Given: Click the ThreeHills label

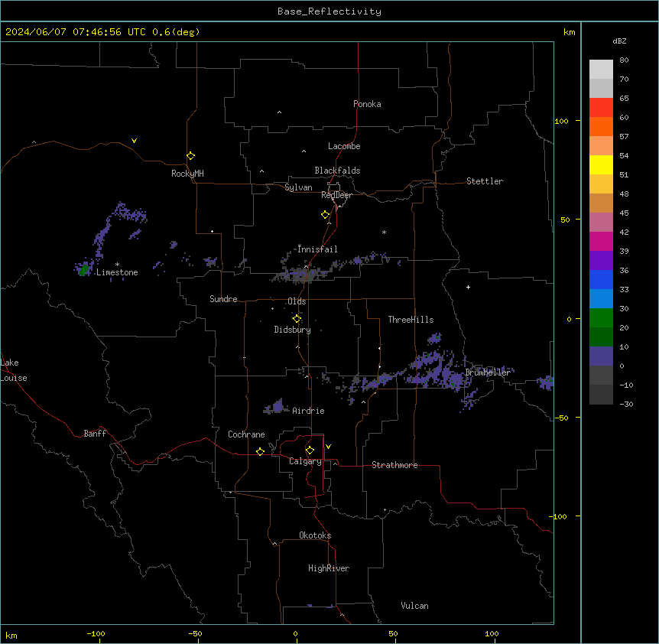Looking at the screenshot, I should (x=411, y=320).
